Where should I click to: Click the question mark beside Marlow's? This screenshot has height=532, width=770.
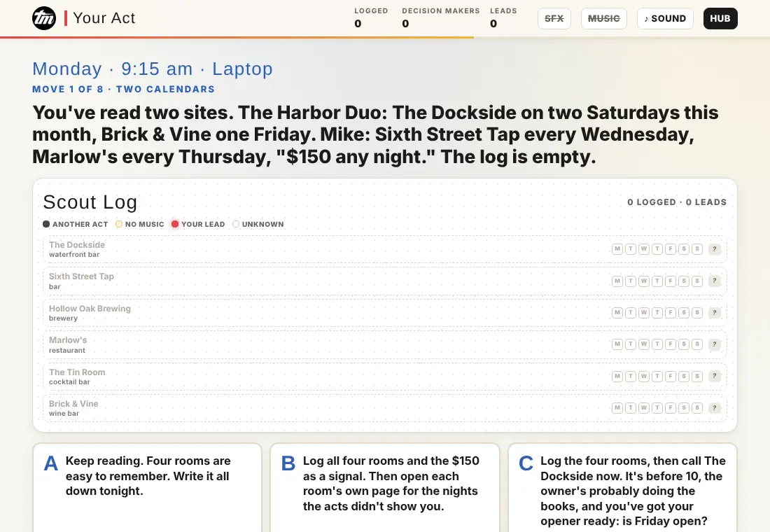715,344
